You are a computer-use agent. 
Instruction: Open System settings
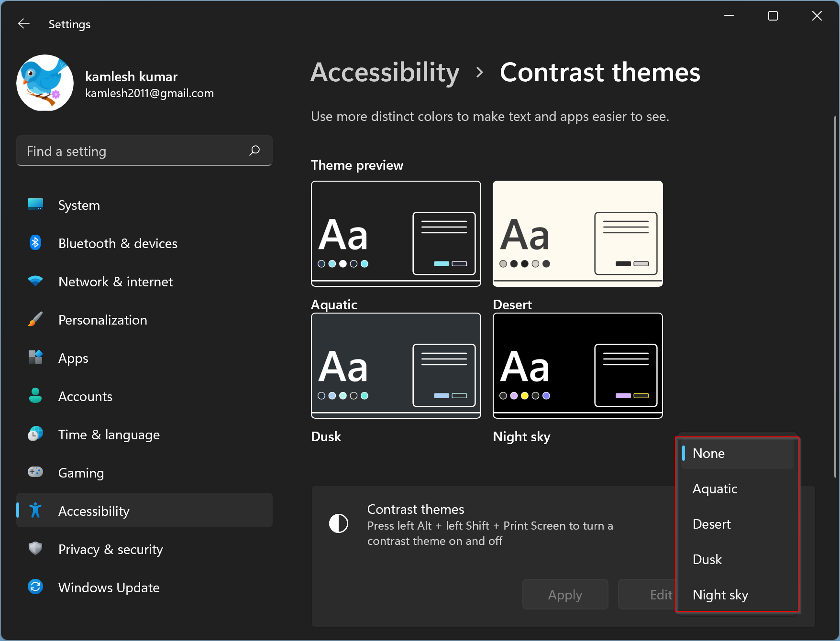[144, 205]
